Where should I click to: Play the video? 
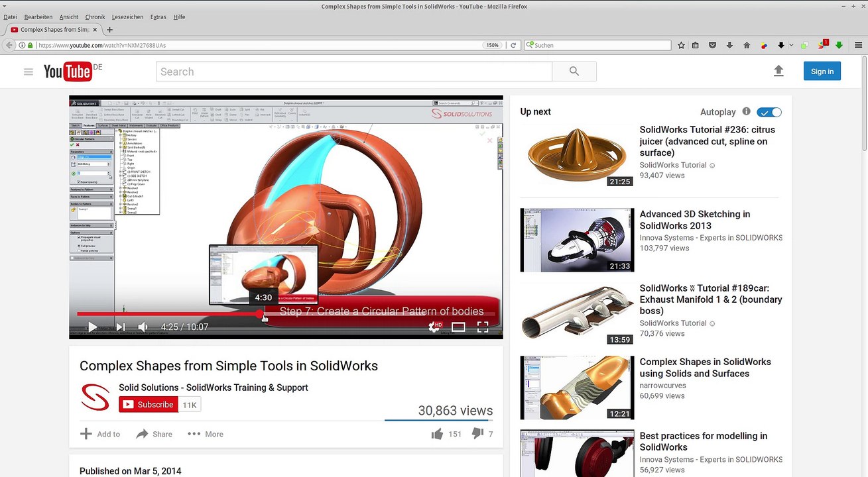pos(92,327)
